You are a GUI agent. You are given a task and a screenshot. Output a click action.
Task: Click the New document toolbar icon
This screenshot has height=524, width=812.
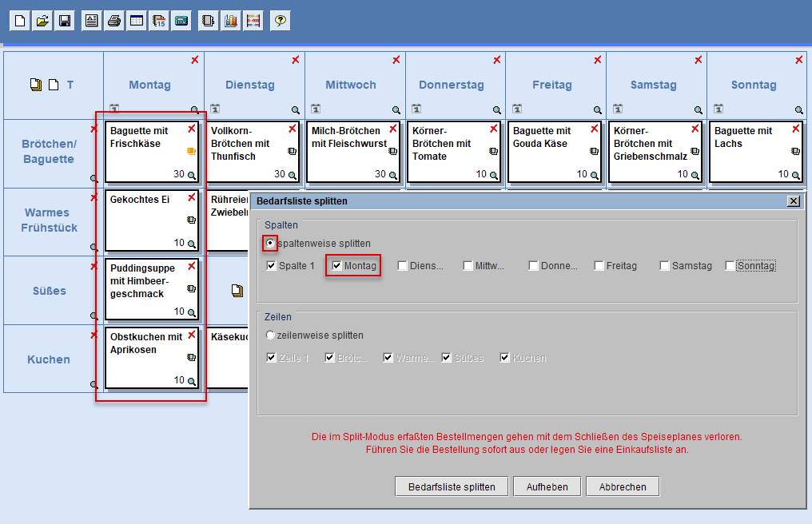(20, 22)
